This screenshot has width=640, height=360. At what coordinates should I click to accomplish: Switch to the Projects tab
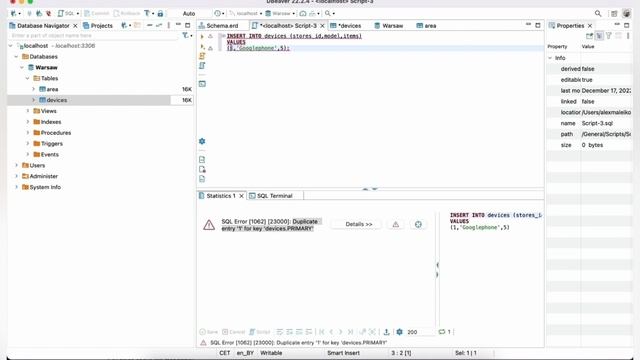pyautogui.click(x=98, y=25)
